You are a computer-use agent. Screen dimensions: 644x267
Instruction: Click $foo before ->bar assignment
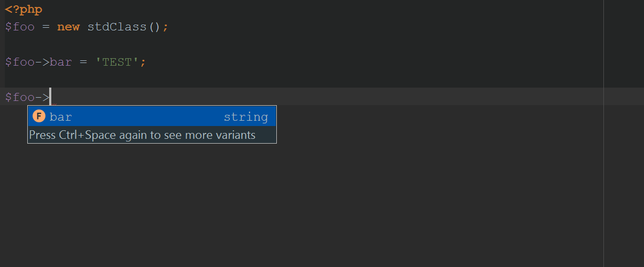(x=20, y=62)
